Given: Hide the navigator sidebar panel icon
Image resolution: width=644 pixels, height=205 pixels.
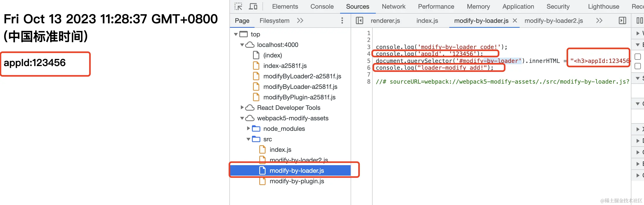Looking at the screenshot, I should pyautogui.click(x=360, y=20).
